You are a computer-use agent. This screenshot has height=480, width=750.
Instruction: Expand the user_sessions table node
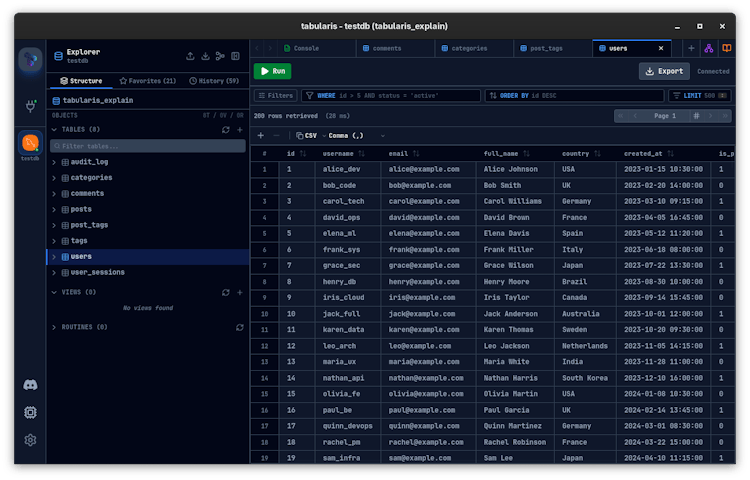(54, 273)
